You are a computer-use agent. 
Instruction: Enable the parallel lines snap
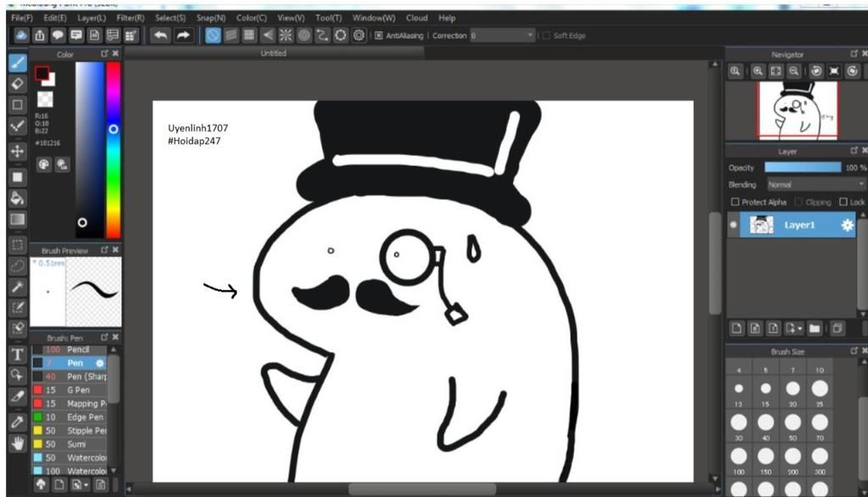231,36
